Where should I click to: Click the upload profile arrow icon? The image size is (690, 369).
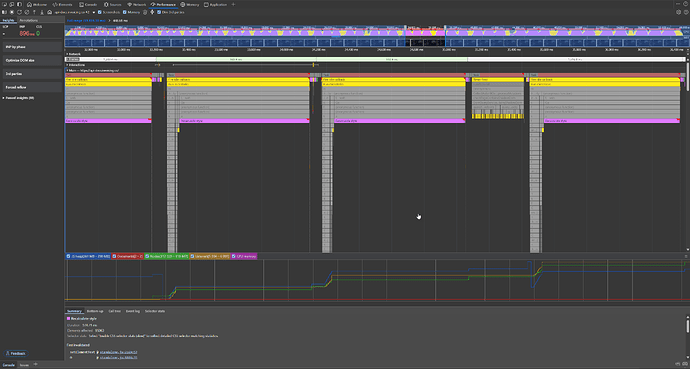(34, 12)
